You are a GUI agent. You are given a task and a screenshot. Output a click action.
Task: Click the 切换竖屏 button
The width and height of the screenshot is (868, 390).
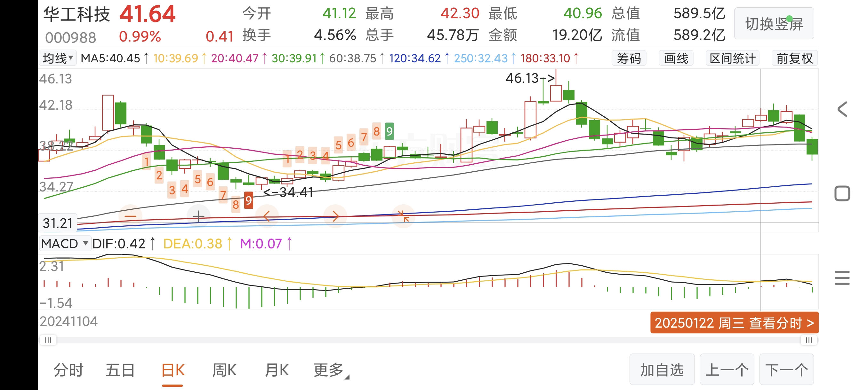tap(774, 24)
